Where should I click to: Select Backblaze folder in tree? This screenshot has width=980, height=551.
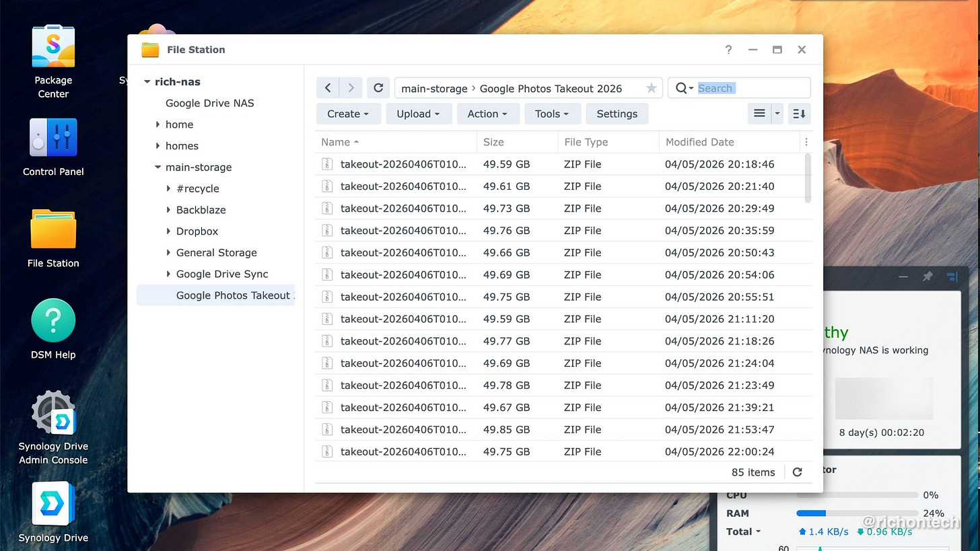point(201,210)
